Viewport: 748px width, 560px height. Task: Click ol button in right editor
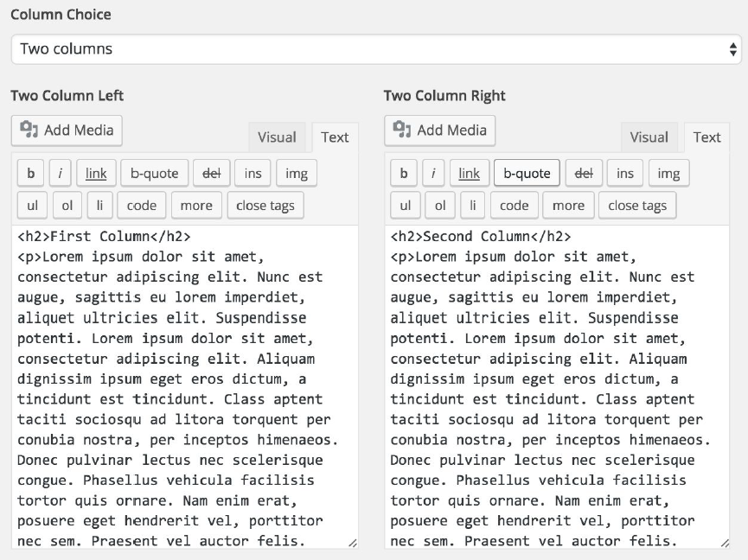[440, 206]
